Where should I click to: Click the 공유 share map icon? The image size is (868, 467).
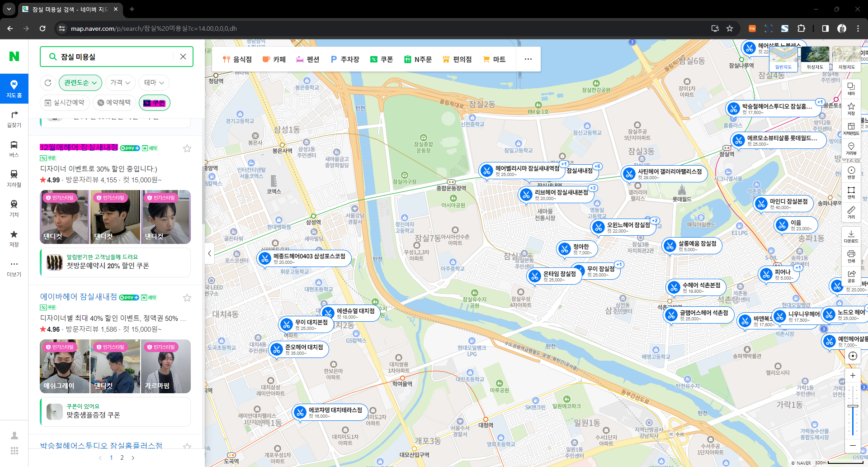851,276
